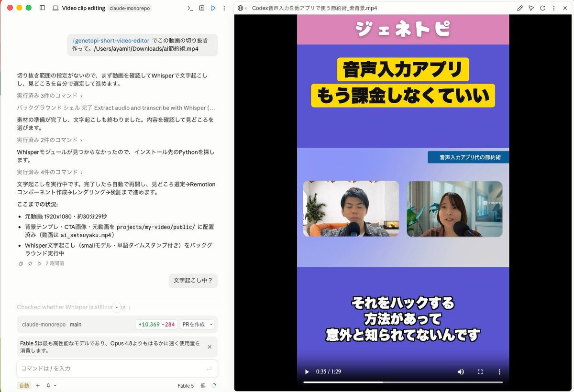Open the PRを作成 dropdown arrow
Image resolution: width=574 pixels, height=392 pixels.
(211, 324)
